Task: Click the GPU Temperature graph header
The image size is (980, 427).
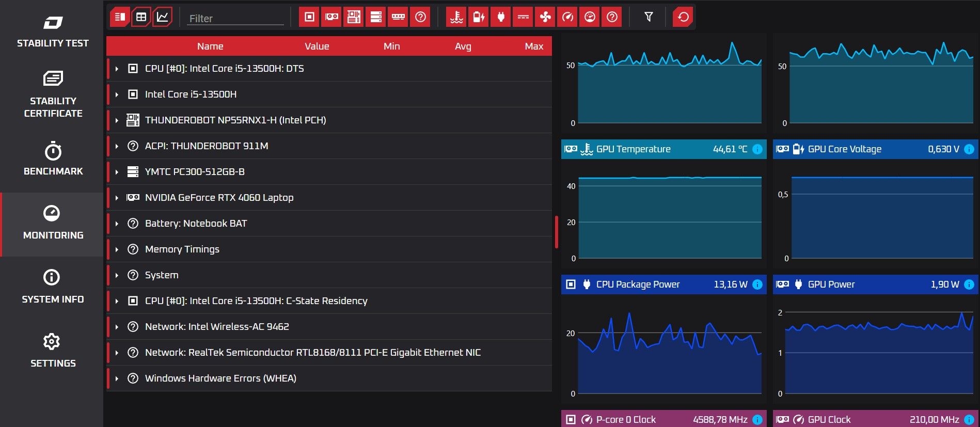Action: 664,149
